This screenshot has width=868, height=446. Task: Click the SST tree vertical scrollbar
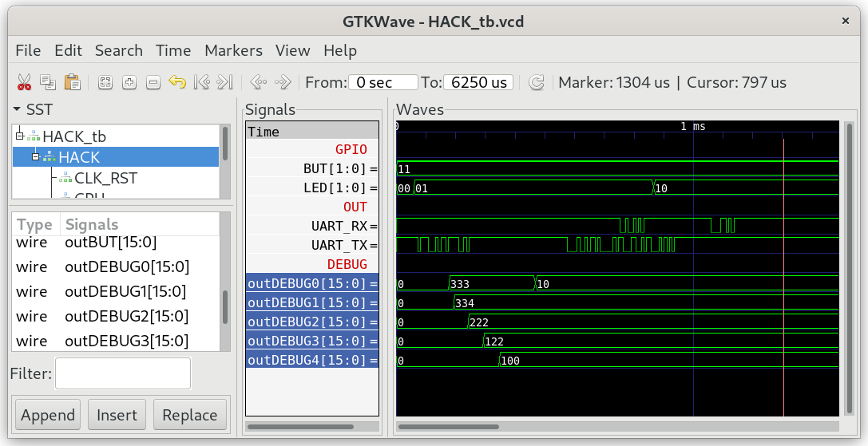(x=224, y=144)
